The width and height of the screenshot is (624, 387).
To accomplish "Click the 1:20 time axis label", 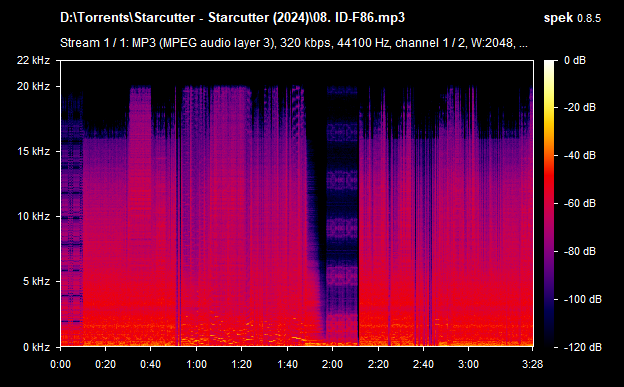I will pos(242,364).
